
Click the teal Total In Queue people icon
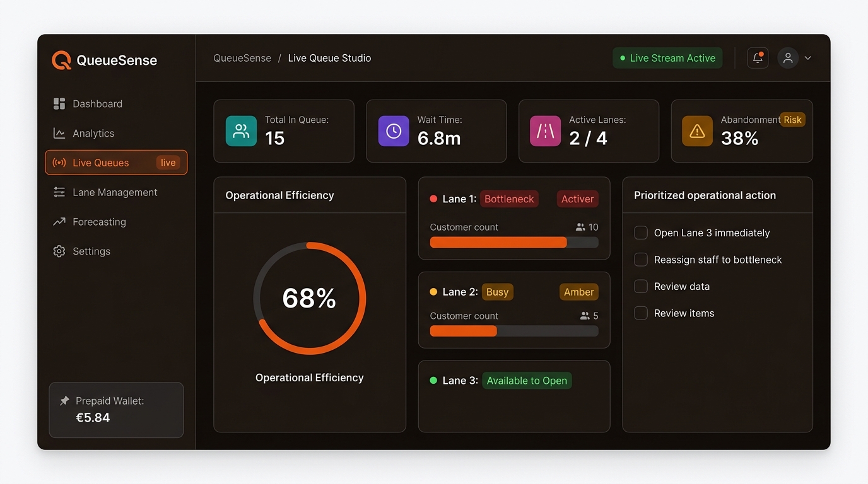click(241, 131)
